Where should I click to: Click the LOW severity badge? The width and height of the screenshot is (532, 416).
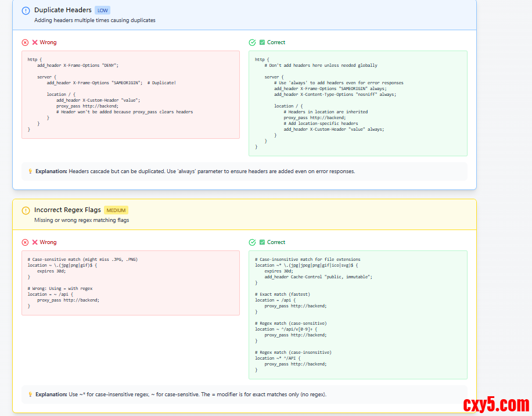[x=102, y=10]
